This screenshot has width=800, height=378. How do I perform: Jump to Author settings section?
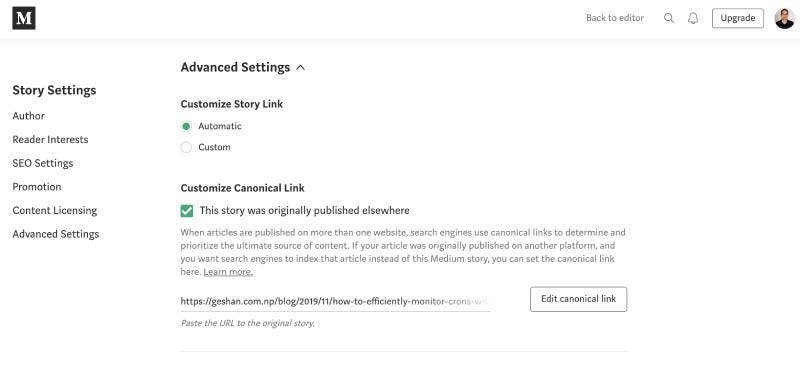point(29,116)
